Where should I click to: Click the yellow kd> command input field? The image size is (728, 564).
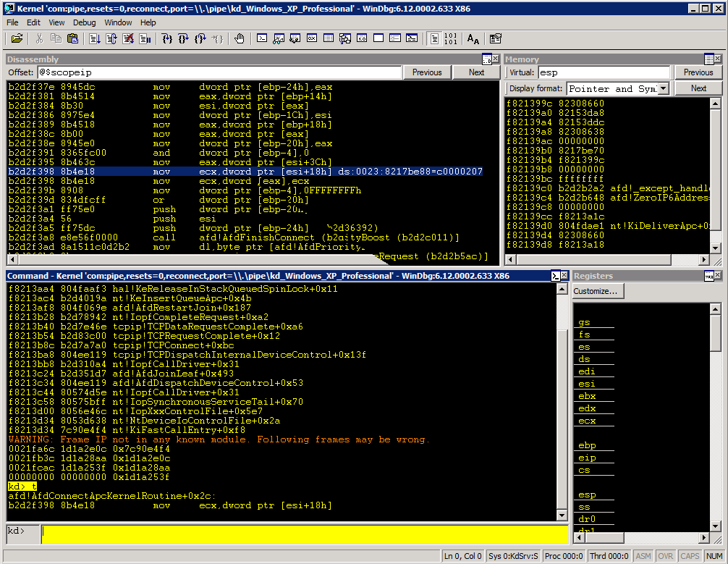pyautogui.click(x=304, y=534)
